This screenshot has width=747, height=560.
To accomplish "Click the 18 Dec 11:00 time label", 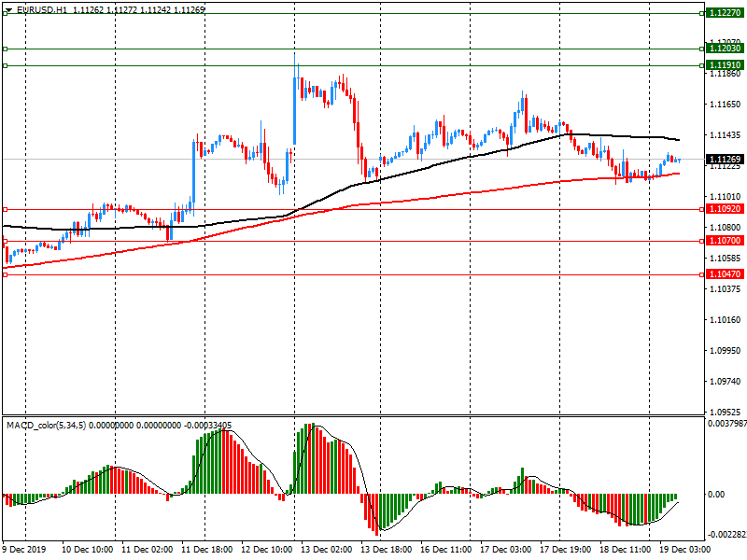I will point(625,550).
